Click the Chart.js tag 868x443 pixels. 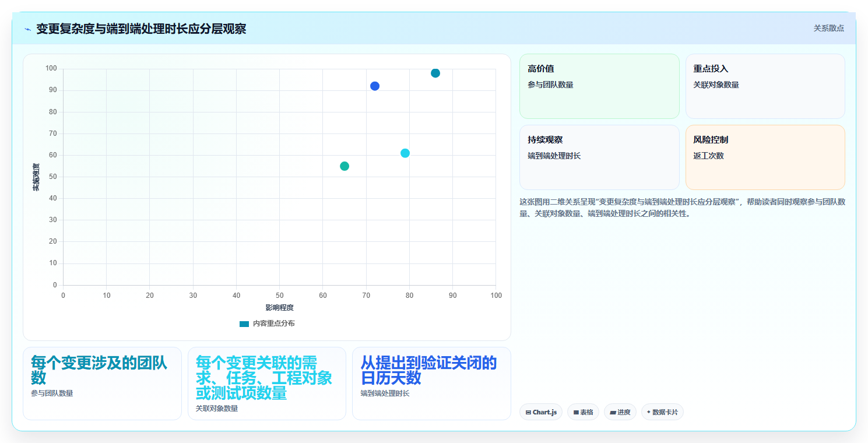[541, 412]
